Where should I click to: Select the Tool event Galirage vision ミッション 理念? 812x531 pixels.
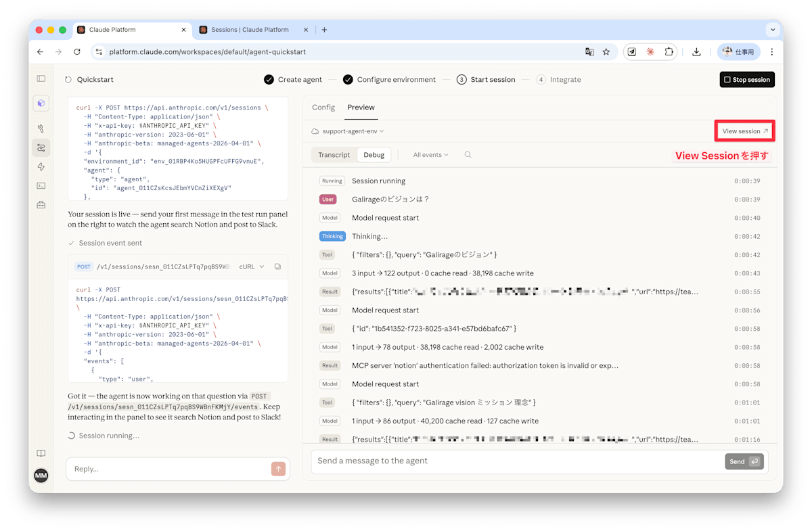click(x=540, y=402)
